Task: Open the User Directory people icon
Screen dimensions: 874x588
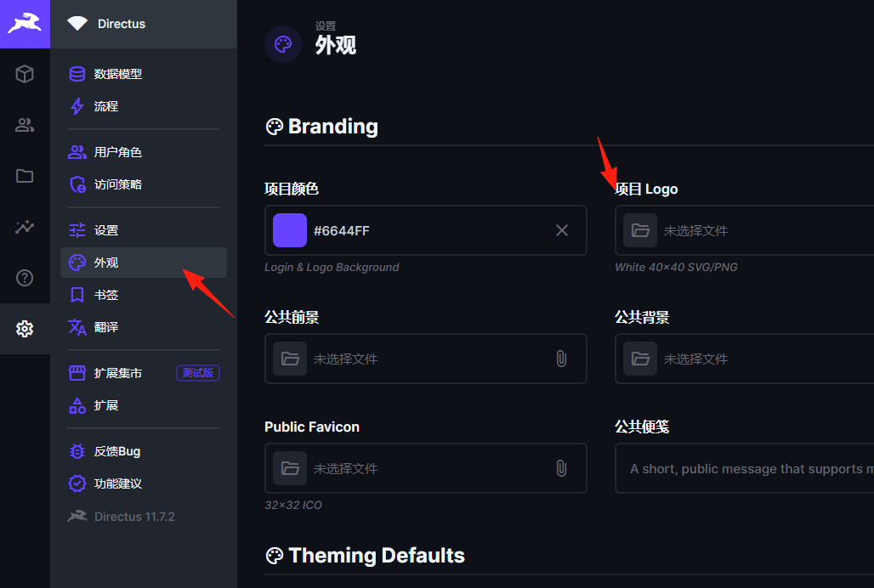Action: pos(25,125)
